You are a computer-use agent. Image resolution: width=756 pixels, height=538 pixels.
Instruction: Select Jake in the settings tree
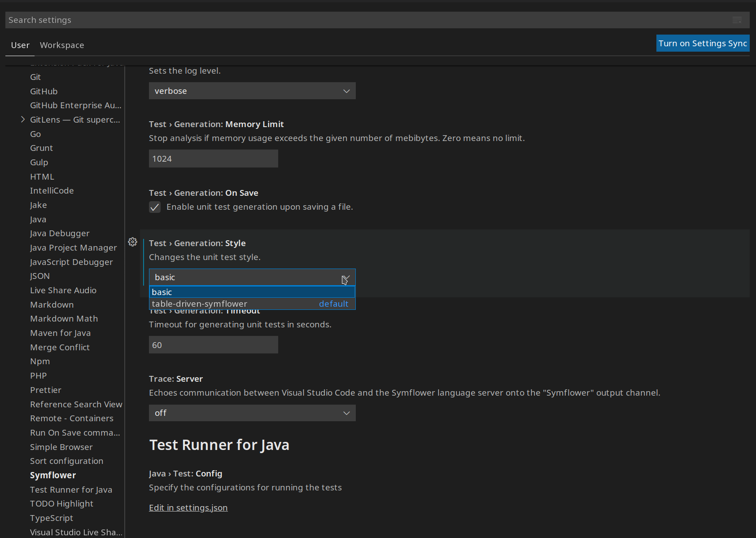click(x=39, y=205)
